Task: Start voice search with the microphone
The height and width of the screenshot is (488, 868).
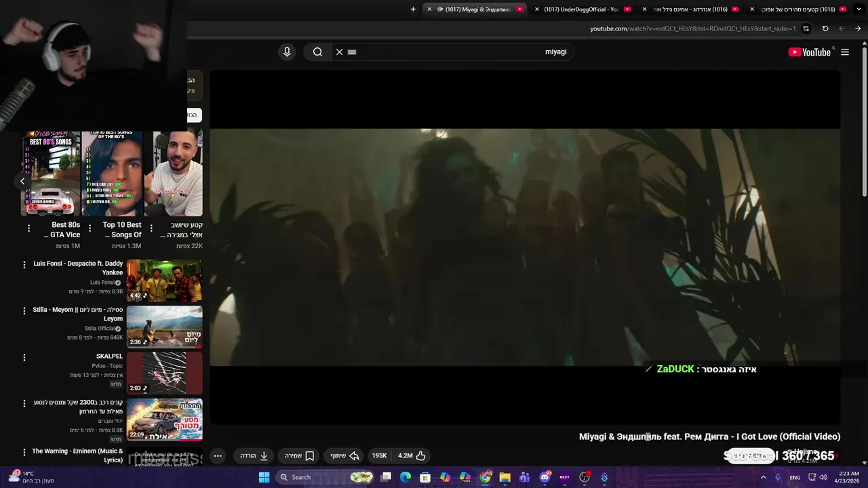Action: (x=287, y=52)
